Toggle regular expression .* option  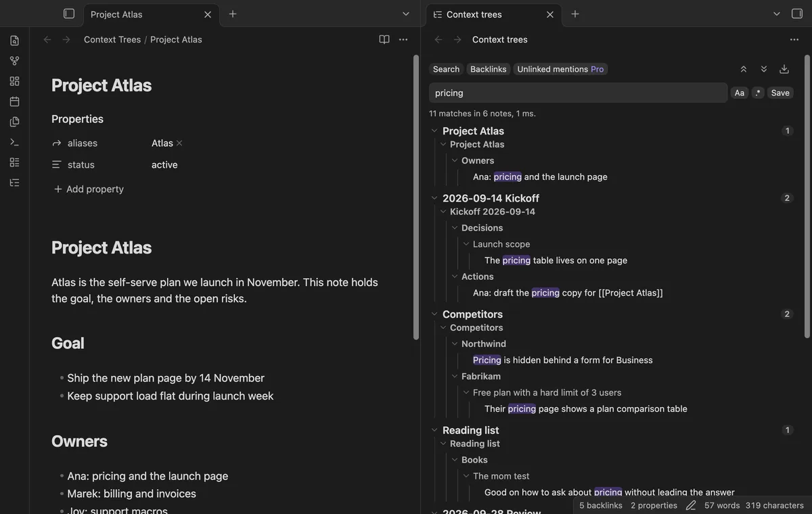pos(758,93)
